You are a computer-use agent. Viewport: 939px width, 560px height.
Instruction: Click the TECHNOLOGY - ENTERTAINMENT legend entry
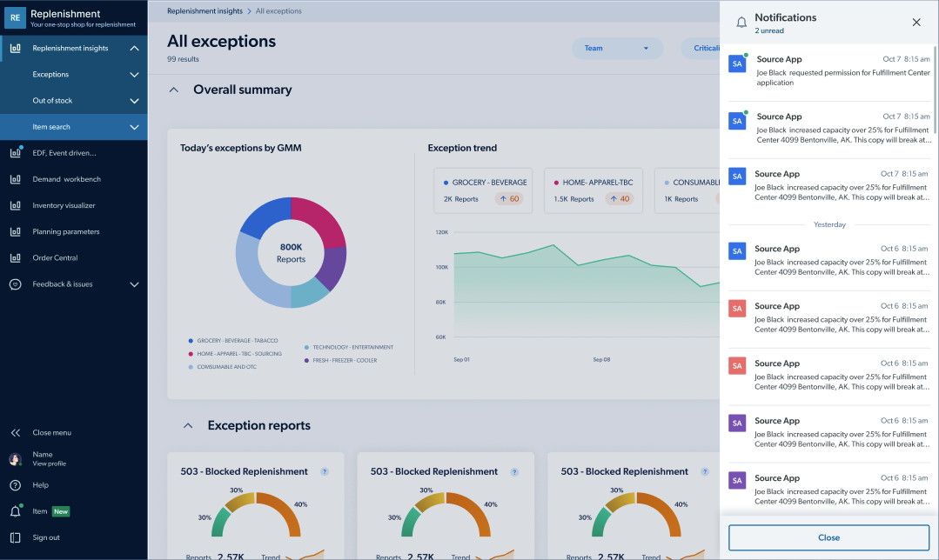pyautogui.click(x=348, y=347)
